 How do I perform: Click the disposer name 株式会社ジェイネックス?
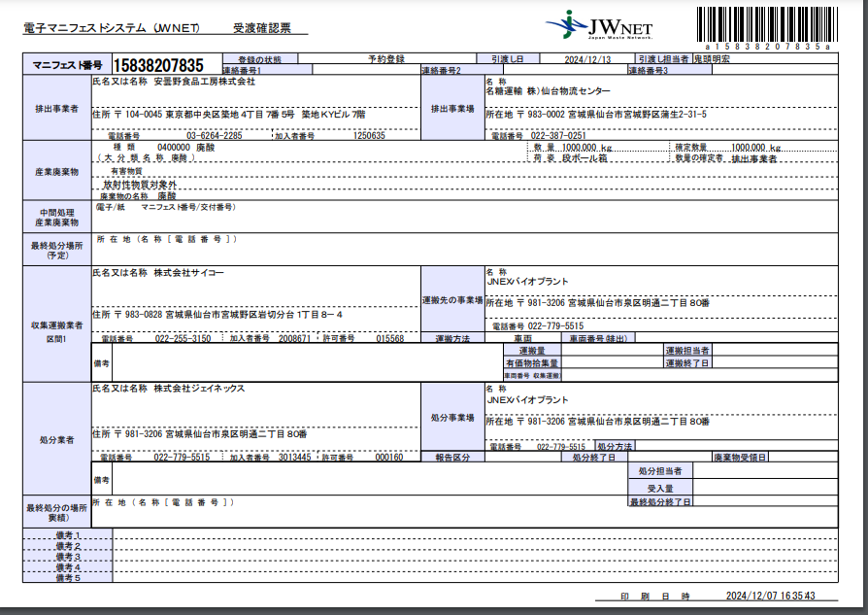click(198, 389)
